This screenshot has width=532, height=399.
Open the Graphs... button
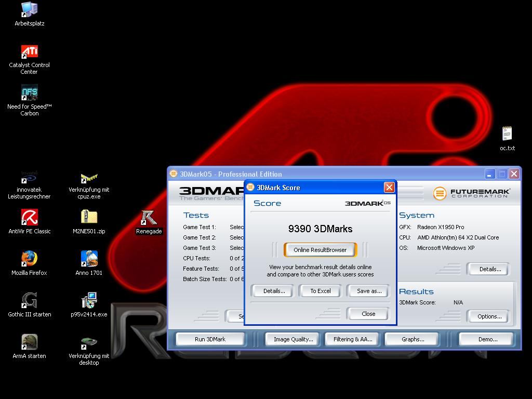point(413,339)
